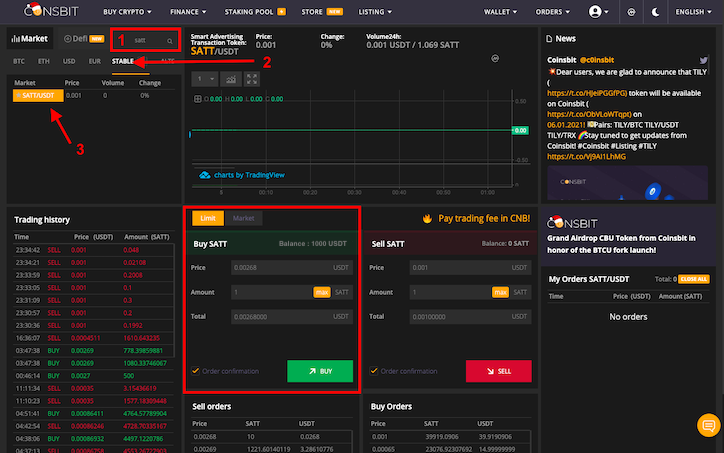Select the BTC market tab
Image resolution: width=724 pixels, height=453 pixels.
pyautogui.click(x=19, y=61)
